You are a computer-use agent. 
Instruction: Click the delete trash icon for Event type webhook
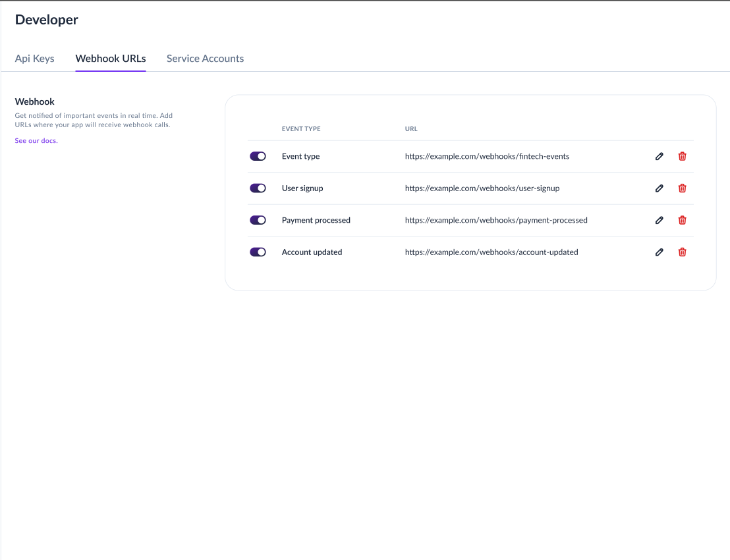[682, 156]
